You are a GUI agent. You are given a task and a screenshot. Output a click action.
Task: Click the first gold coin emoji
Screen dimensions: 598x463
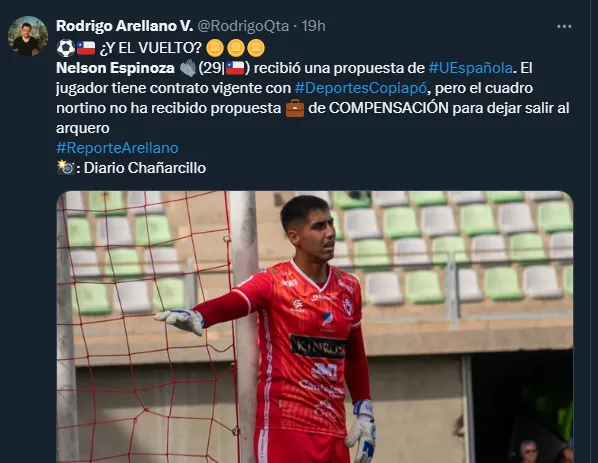pos(215,48)
